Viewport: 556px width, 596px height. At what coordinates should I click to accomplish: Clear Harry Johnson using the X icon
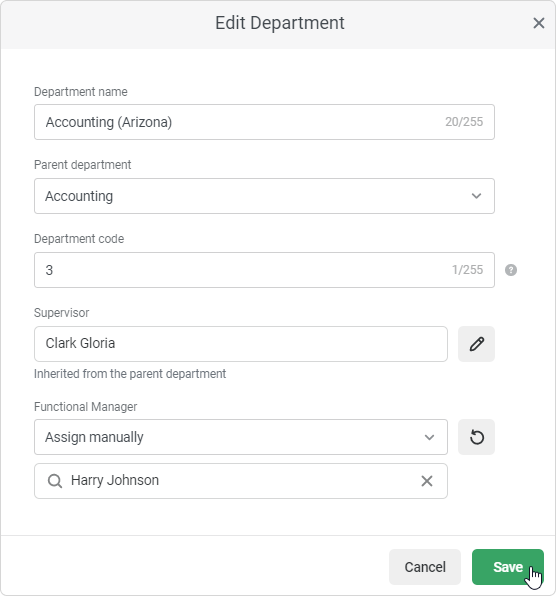(x=427, y=481)
